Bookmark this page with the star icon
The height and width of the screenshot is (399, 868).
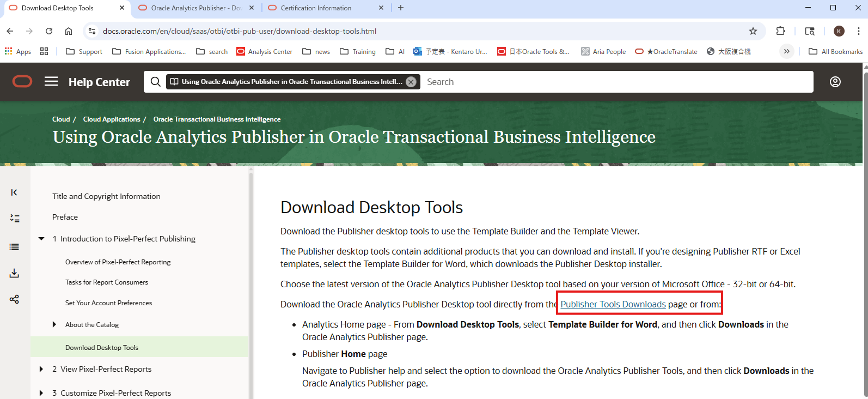pos(753,31)
